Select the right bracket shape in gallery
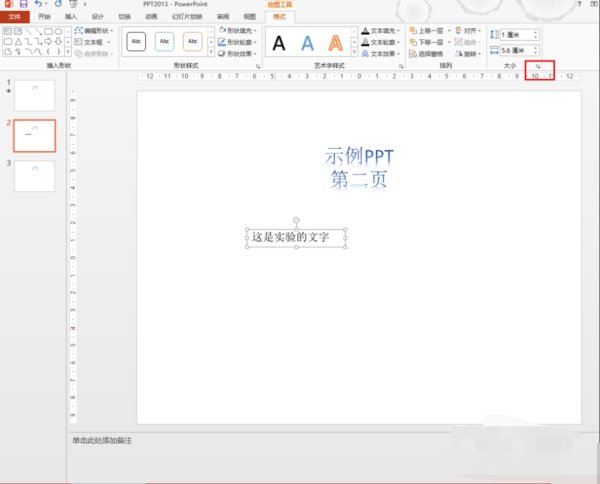This screenshot has height=484, width=600. (x=59, y=52)
